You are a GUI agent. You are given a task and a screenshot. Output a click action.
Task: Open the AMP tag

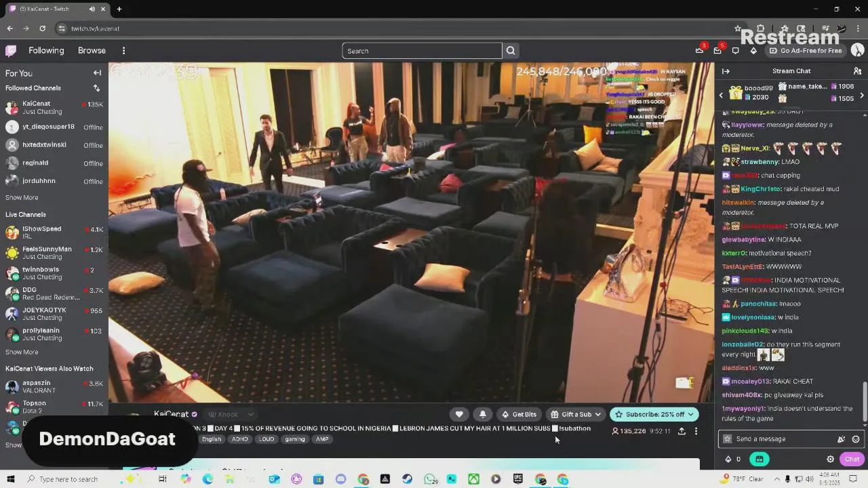[x=322, y=439]
